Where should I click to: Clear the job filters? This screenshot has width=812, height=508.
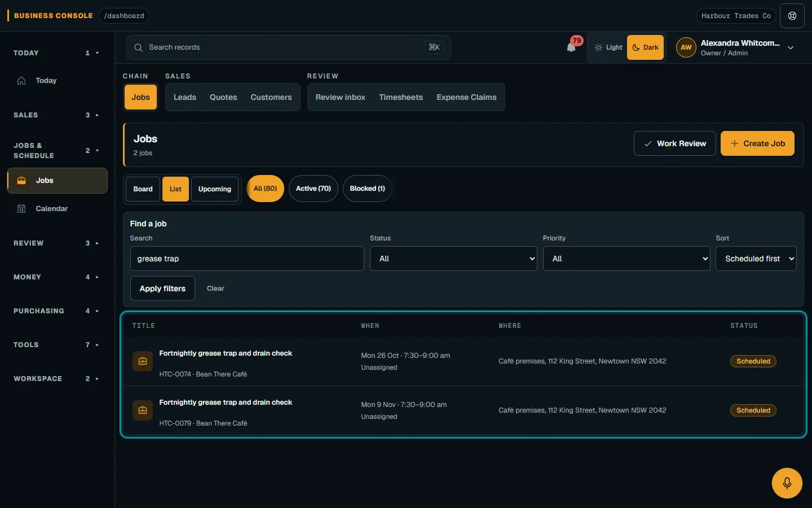click(215, 288)
